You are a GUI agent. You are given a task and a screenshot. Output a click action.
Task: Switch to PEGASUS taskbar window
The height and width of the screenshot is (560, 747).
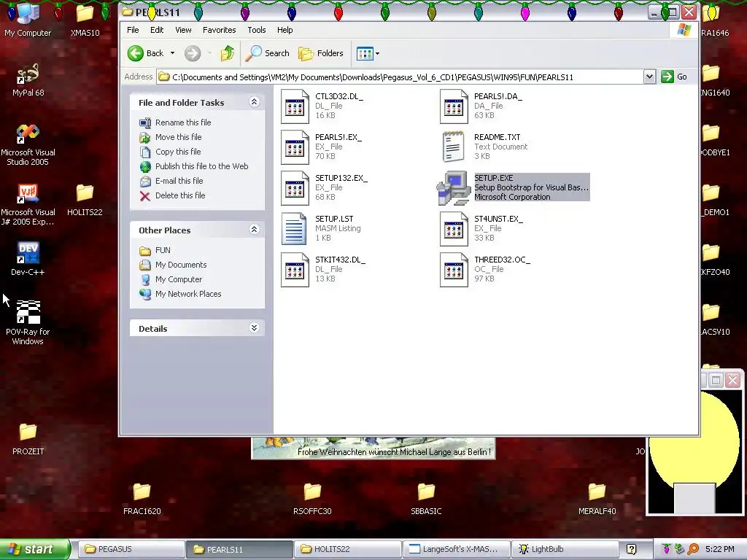[131, 549]
